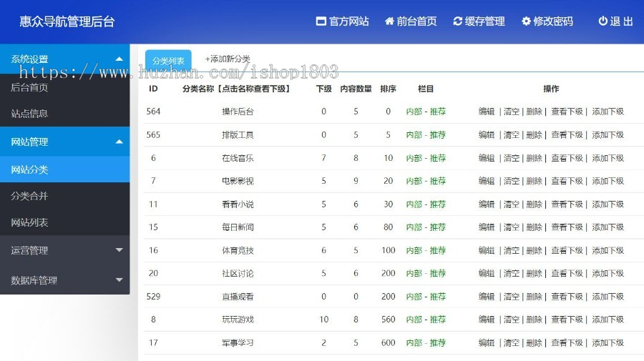
Task: Expand the 数据库管理 sidebar section arrow
Action: 119,280
